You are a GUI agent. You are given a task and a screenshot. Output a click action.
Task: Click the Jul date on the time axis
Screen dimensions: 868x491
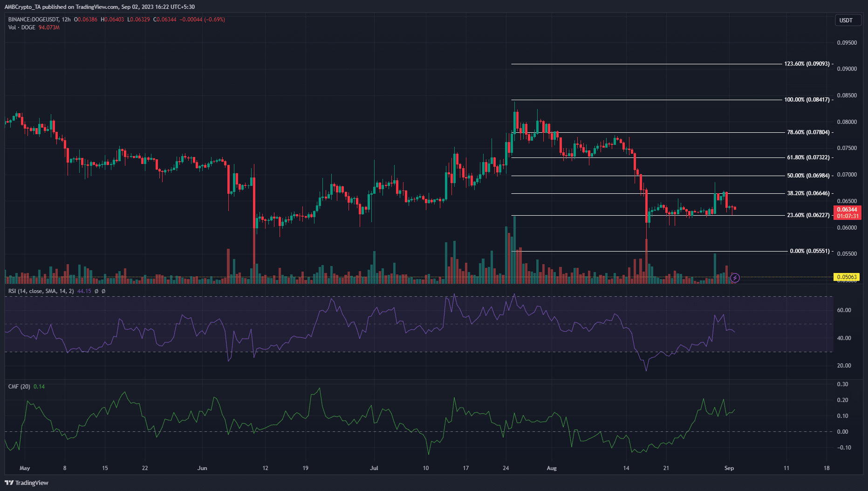[374, 468]
